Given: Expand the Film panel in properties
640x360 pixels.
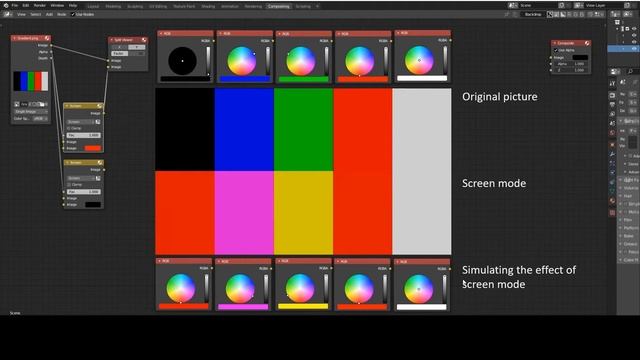Looking at the screenshot, I should coord(627,220).
